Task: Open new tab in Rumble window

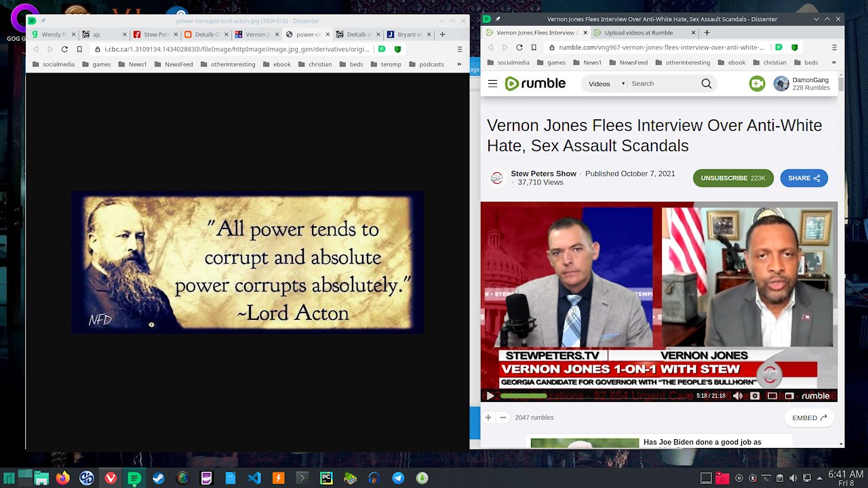Action: tap(707, 32)
